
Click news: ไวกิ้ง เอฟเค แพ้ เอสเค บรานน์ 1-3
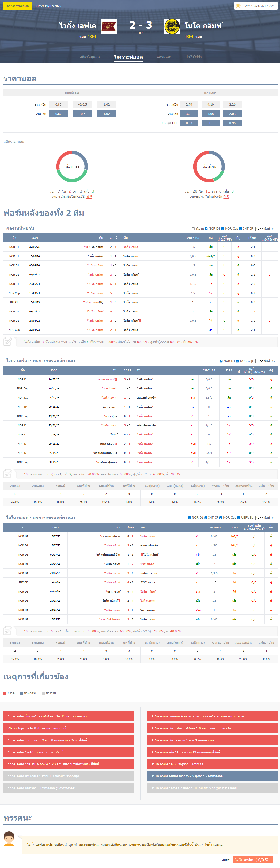coord(69,776)
